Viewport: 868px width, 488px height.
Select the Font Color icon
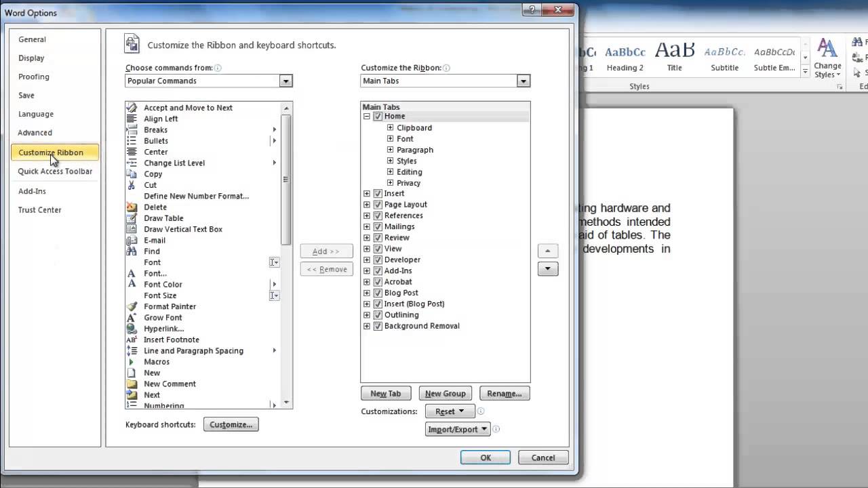coord(132,285)
